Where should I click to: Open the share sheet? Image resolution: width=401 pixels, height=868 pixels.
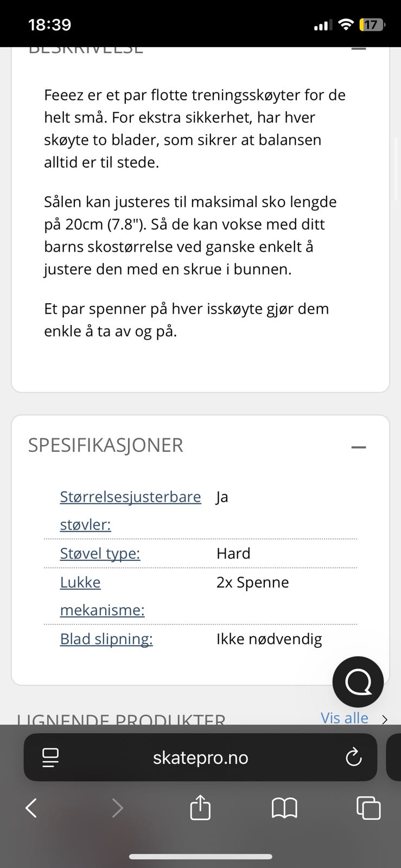200,807
